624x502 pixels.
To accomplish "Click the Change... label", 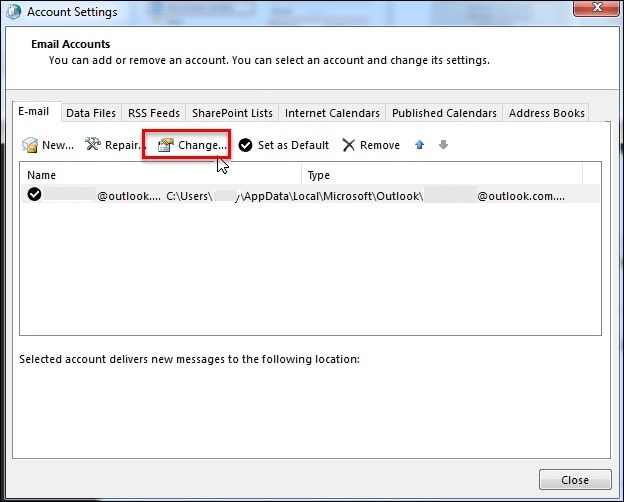I will pos(203,145).
